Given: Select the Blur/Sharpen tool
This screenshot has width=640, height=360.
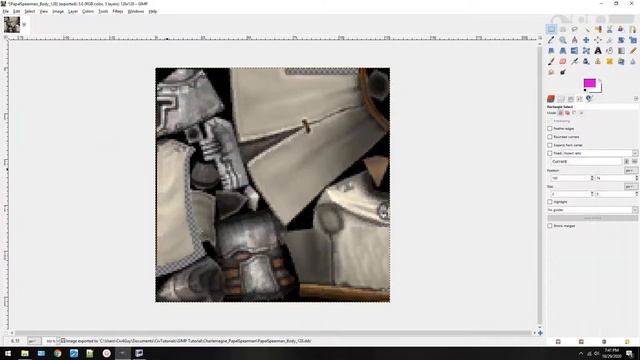Looking at the screenshot, I should (633, 61).
